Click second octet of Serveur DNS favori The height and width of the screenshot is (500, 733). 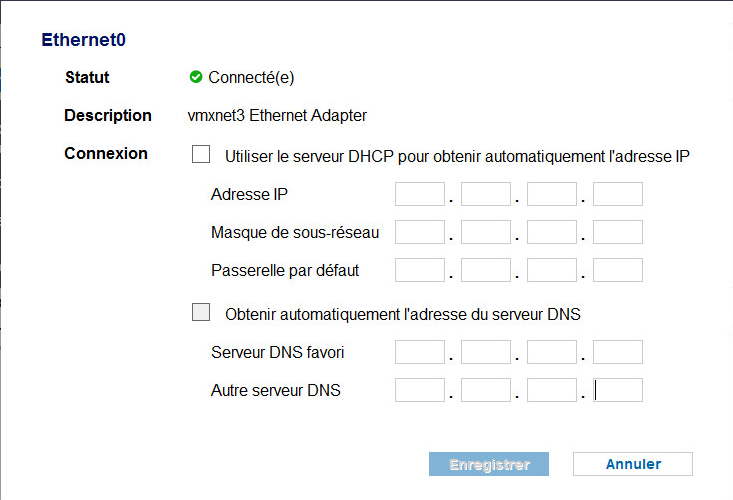486,352
